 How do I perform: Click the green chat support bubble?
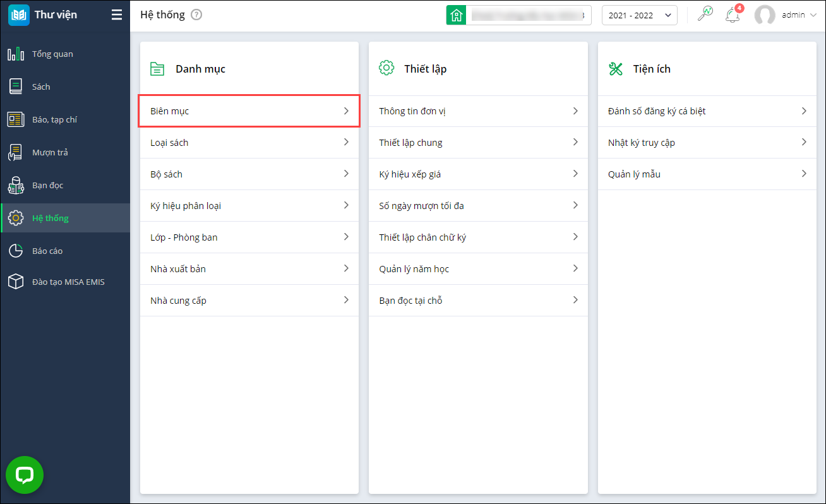(x=25, y=475)
